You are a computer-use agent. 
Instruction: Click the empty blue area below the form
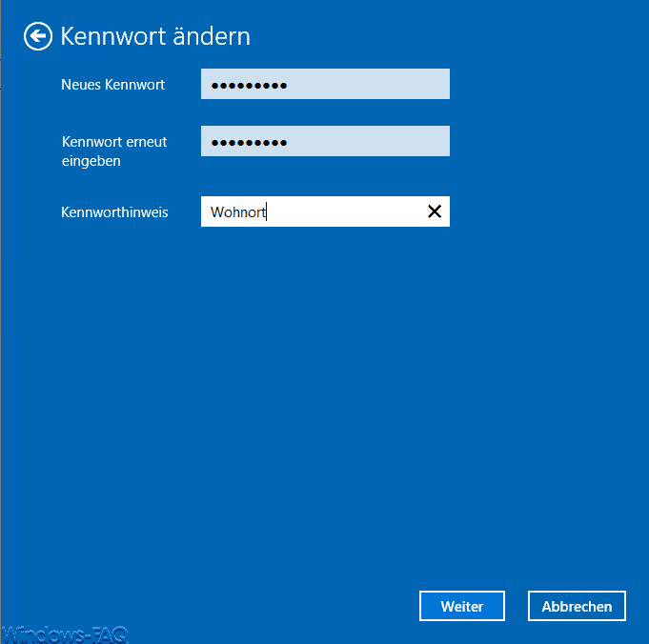click(x=324, y=400)
